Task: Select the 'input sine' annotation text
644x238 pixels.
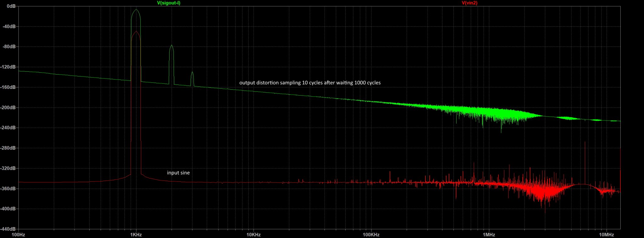Action: [x=178, y=173]
